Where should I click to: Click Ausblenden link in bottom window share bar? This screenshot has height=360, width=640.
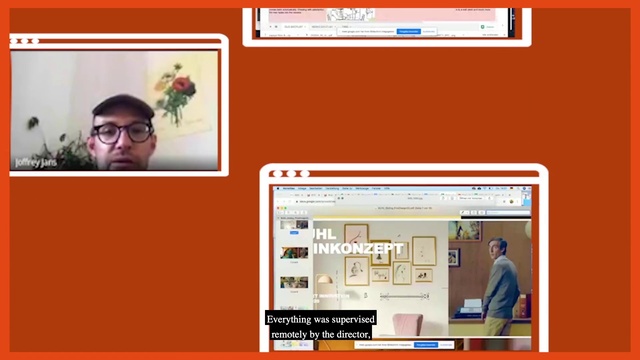tap(446, 345)
